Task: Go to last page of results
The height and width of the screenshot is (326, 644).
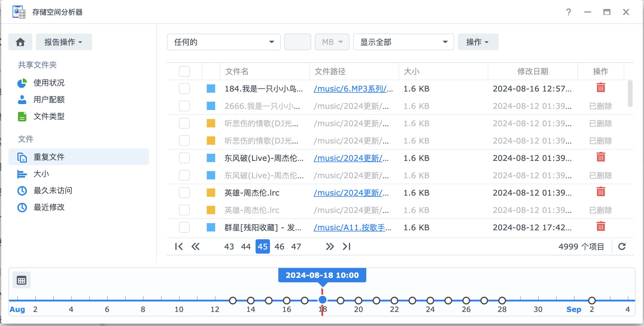Action: point(347,246)
